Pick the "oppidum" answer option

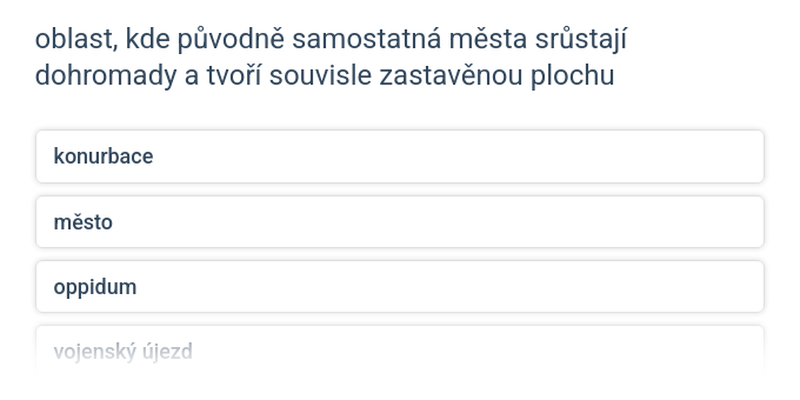(x=400, y=287)
